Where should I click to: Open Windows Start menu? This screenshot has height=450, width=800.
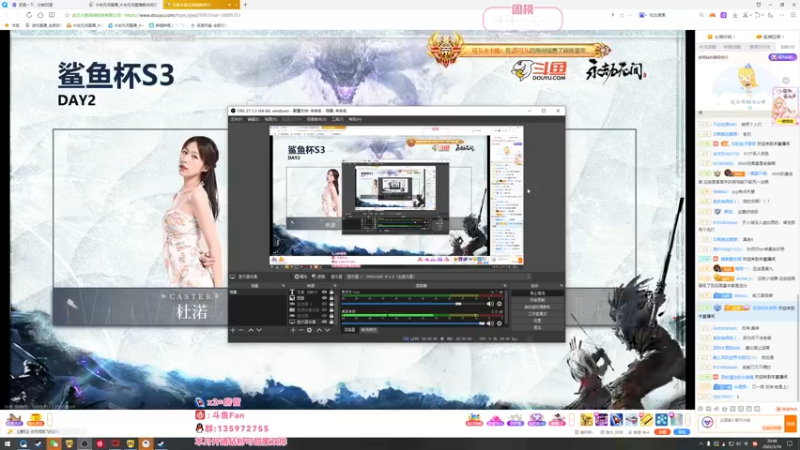pos(7,444)
